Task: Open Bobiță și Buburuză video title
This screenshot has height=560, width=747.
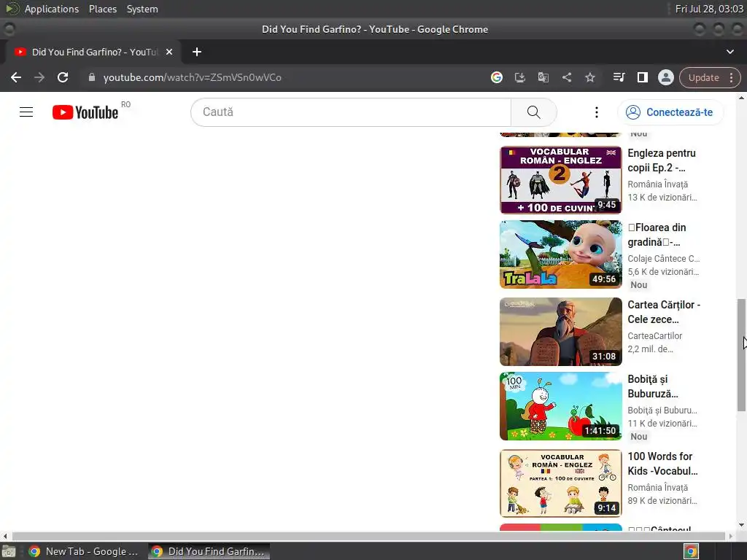Action: point(653,386)
